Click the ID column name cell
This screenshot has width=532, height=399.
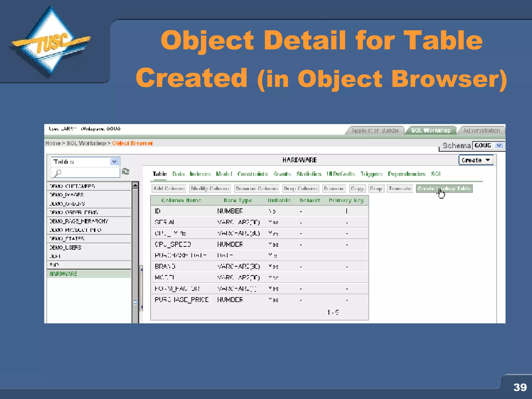tap(157, 211)
